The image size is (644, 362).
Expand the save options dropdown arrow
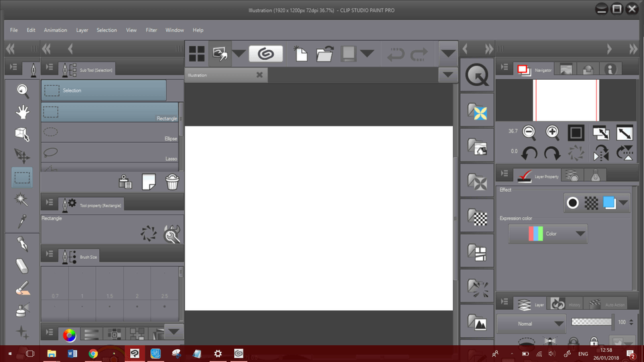pyautogui.click(x=367, y=54)
